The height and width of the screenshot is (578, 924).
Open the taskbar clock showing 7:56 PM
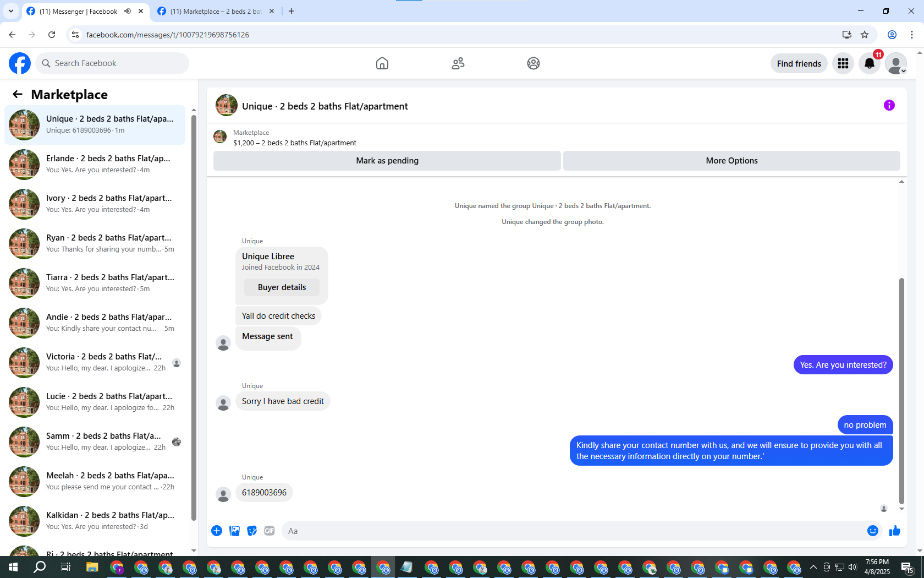(877, 567)
